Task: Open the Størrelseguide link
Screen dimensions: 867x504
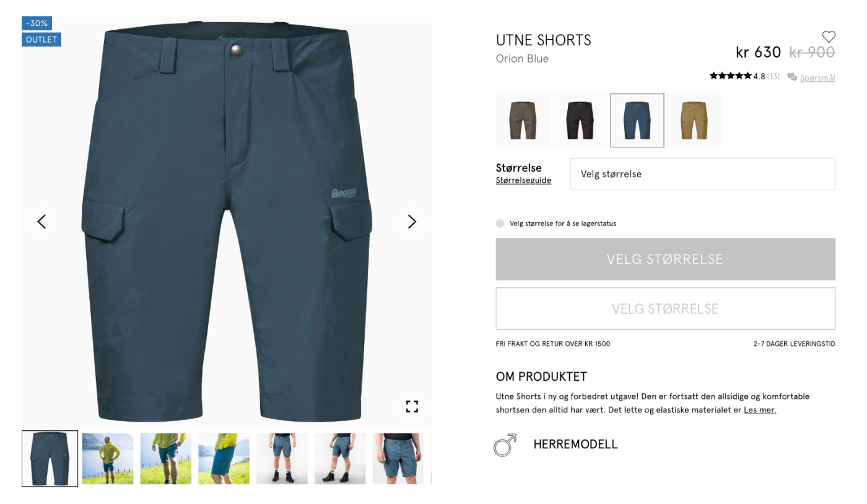Action: click(523, 181)
